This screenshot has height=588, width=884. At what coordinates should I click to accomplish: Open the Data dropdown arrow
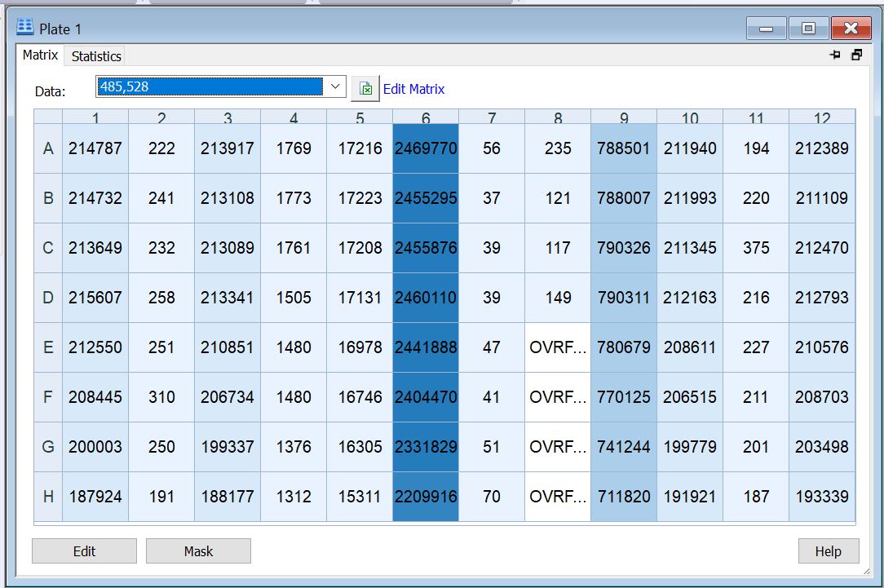tap(335, 86)
